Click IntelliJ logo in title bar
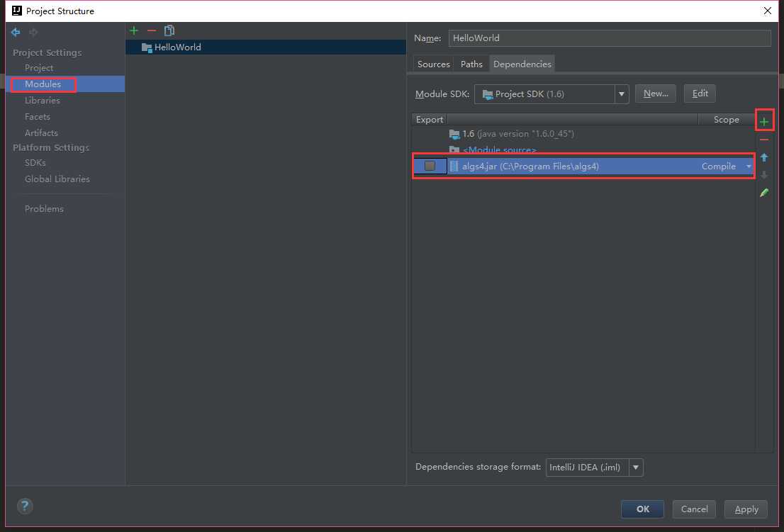Image resolution: width=784 pixels, height=532 pixels. click(x=17, y=11)
